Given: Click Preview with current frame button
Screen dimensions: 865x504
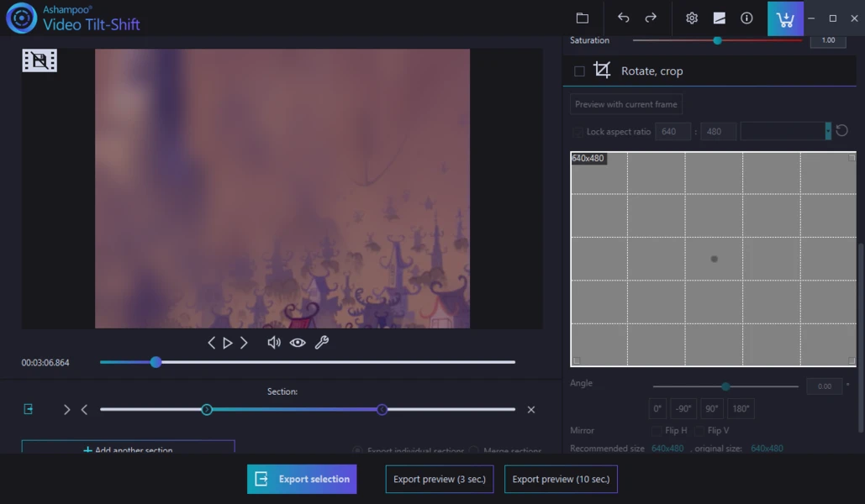Looking at the screenshot, I should [626, 104].
